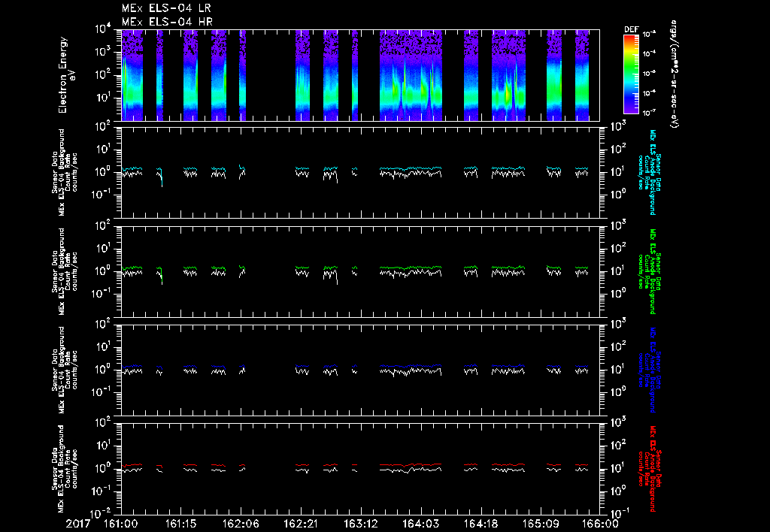The image size is (770, 532).
Task: Click the rainbow DEF color scale bar
Action: click(x=631, y=74)
